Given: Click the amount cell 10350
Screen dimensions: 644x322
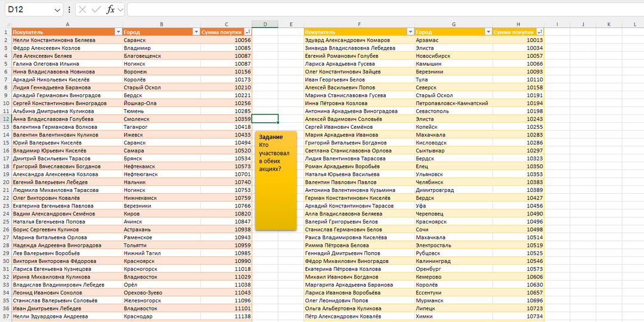Looking at the screenshot, I should [518, 166].
